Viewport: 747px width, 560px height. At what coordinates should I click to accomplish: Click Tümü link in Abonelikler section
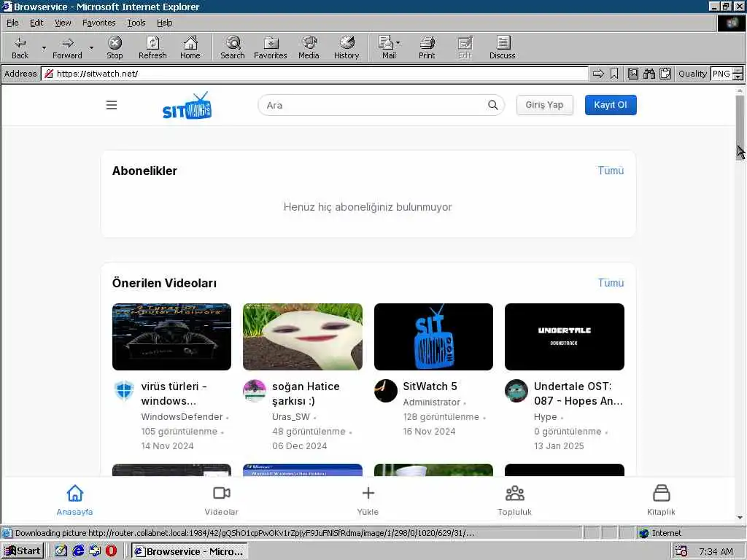(x=611, y=171)
